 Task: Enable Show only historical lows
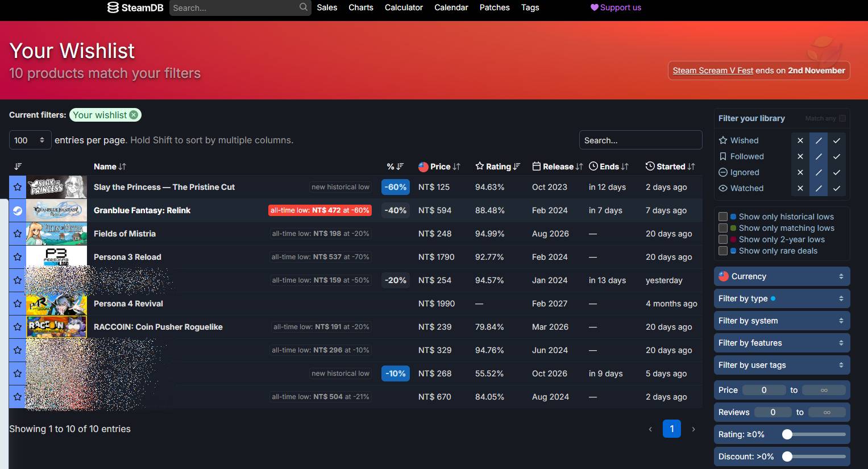point(723,217)
